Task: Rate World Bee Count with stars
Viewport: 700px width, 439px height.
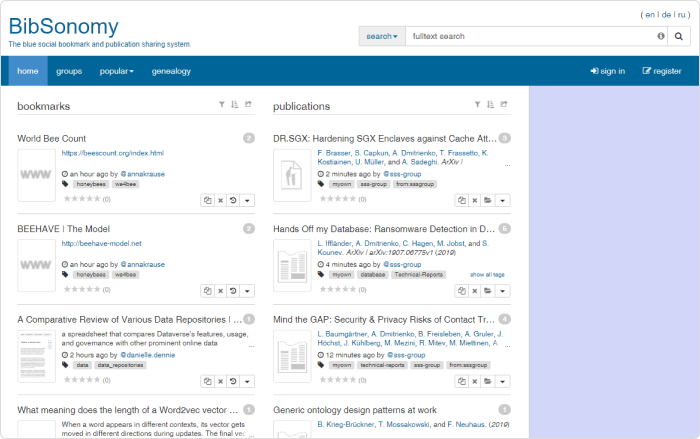Action: pos(82,199)
